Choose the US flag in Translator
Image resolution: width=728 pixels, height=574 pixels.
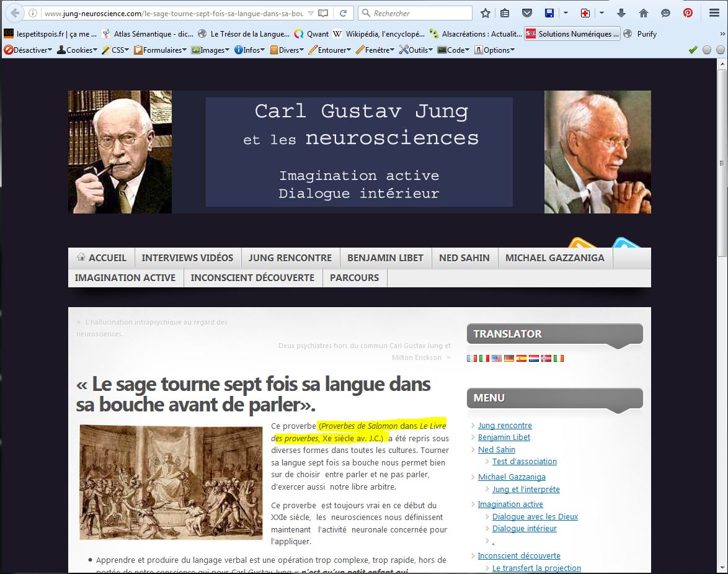tap(497, 358)
